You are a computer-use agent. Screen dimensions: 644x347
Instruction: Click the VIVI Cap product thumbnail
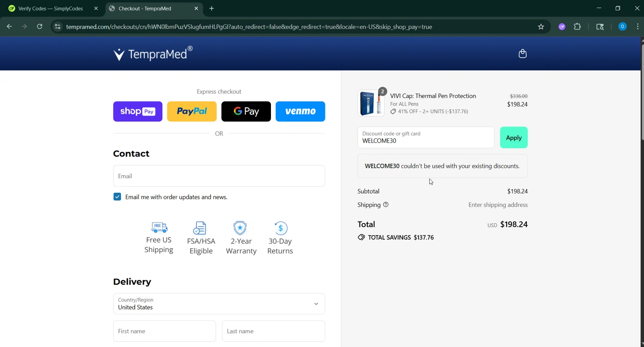[x=371, y=103]
